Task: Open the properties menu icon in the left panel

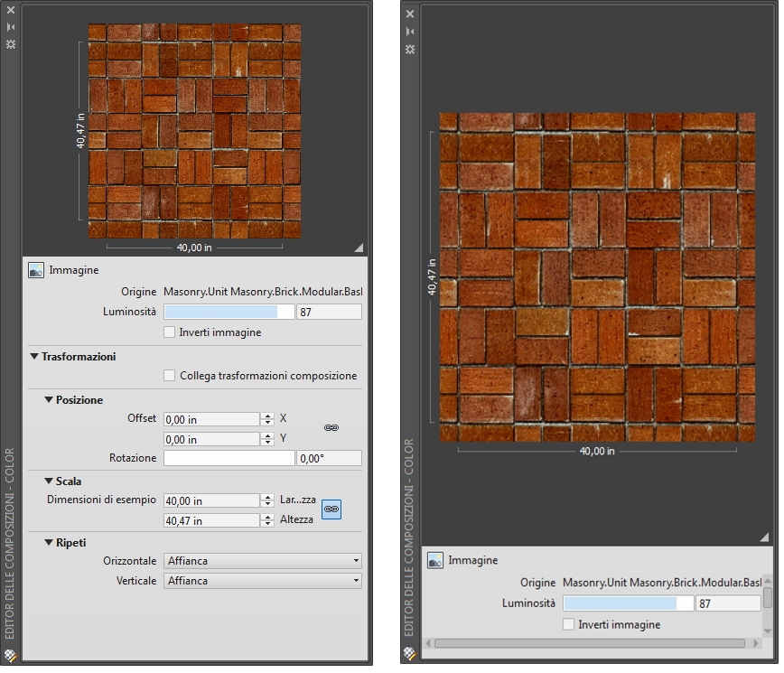Action: [11, 43]
